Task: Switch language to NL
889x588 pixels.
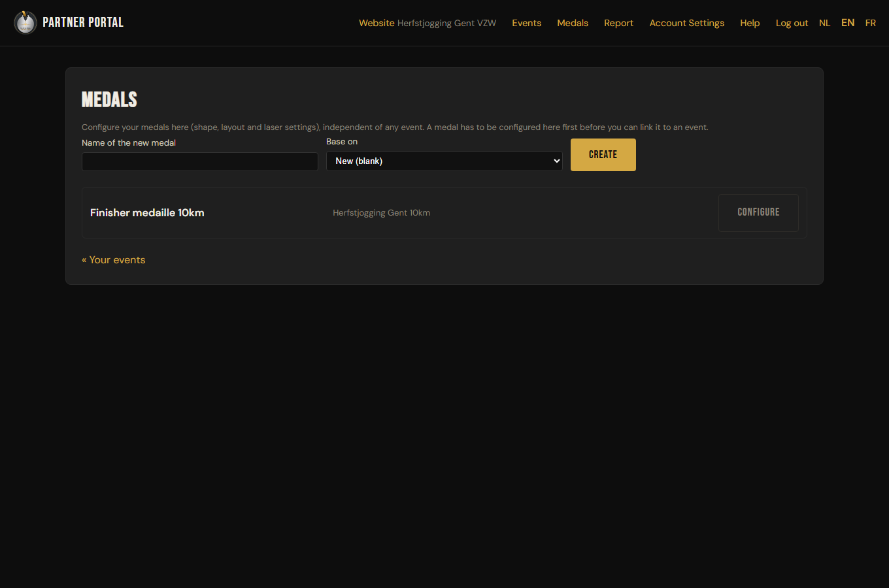Action: 824,23
